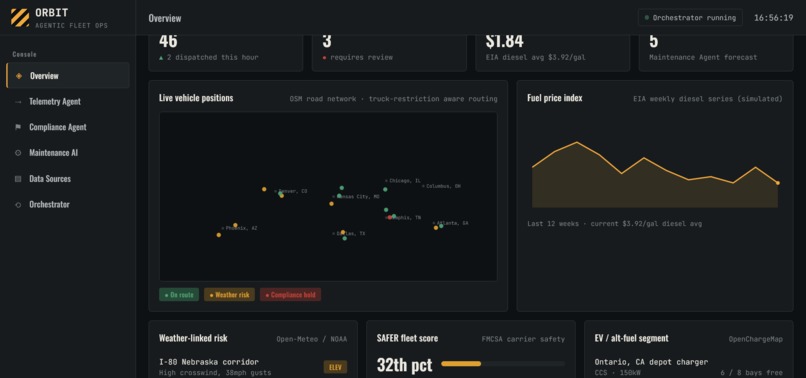Open the Data Sources section
The width and height of the screenshot is (806, 378).
[x=68, y=178]
